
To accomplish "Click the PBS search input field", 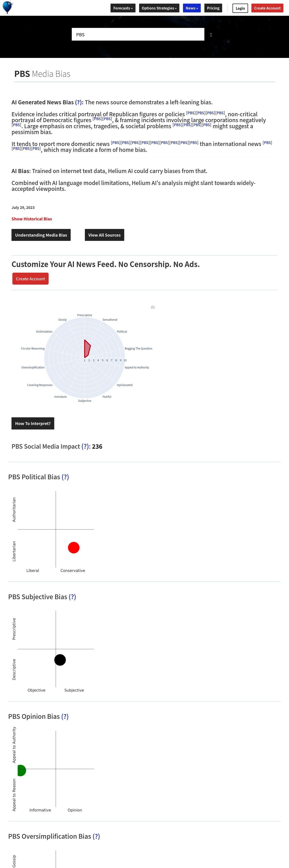I will point(138,34).
